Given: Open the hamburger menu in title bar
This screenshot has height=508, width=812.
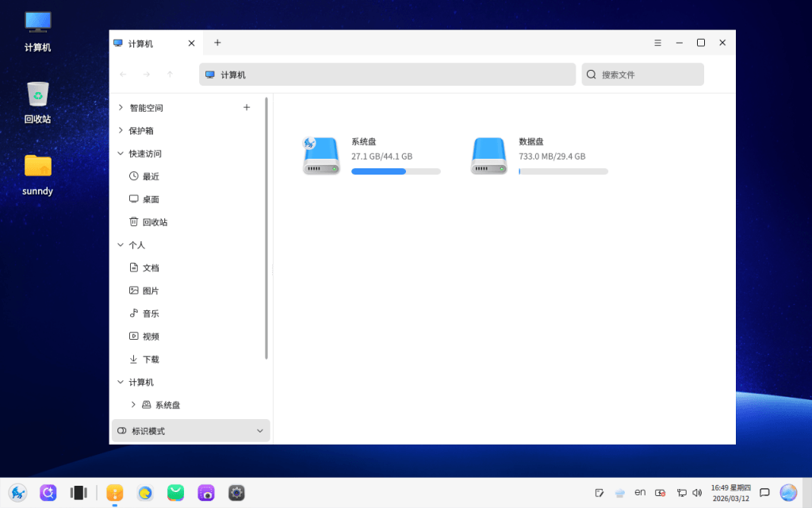Looking at the screenshot, I should [x=657, y=43].
